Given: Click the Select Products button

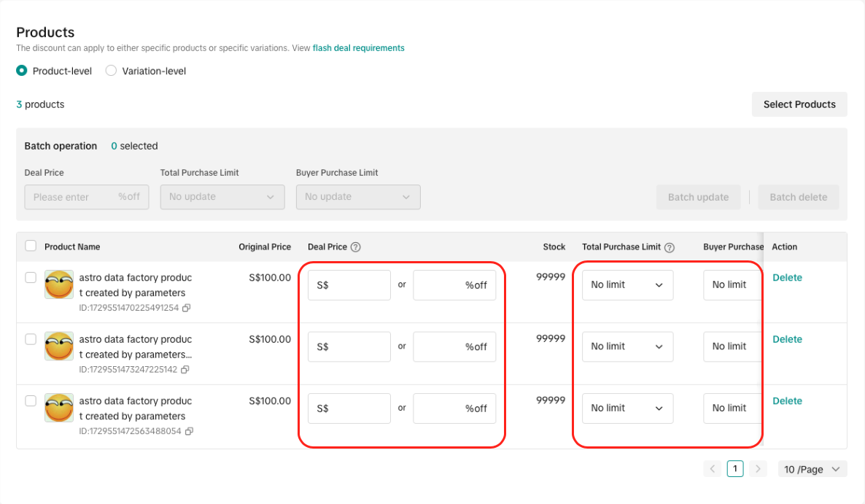Looking at the screenshot, I should tap(799, 104).
